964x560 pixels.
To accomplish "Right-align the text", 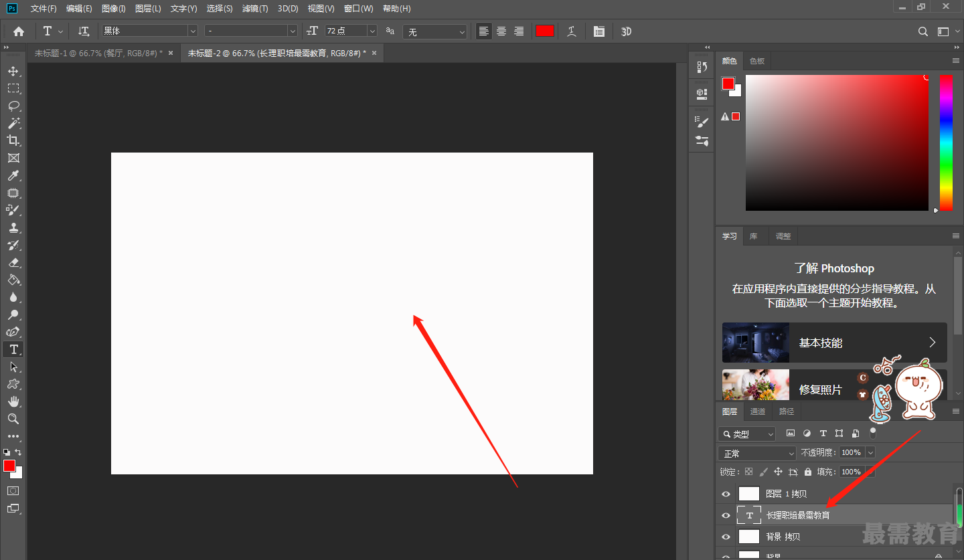I will pos(519,31).
